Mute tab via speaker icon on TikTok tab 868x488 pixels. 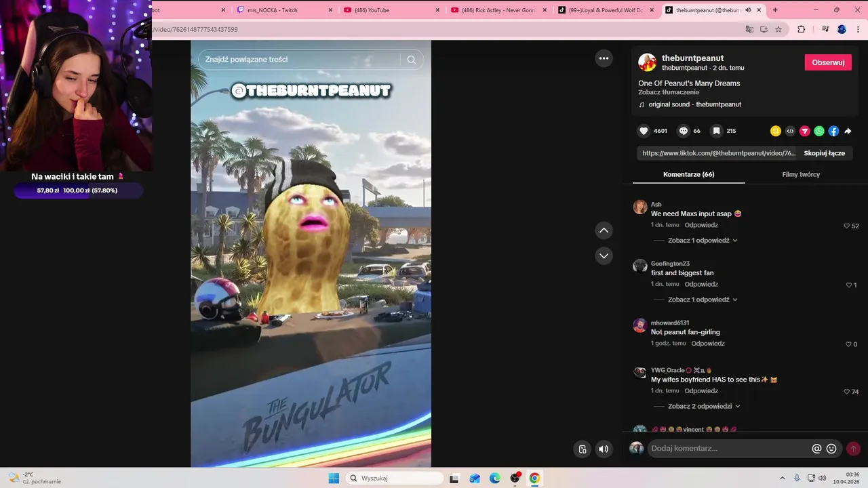coord(748,10)
